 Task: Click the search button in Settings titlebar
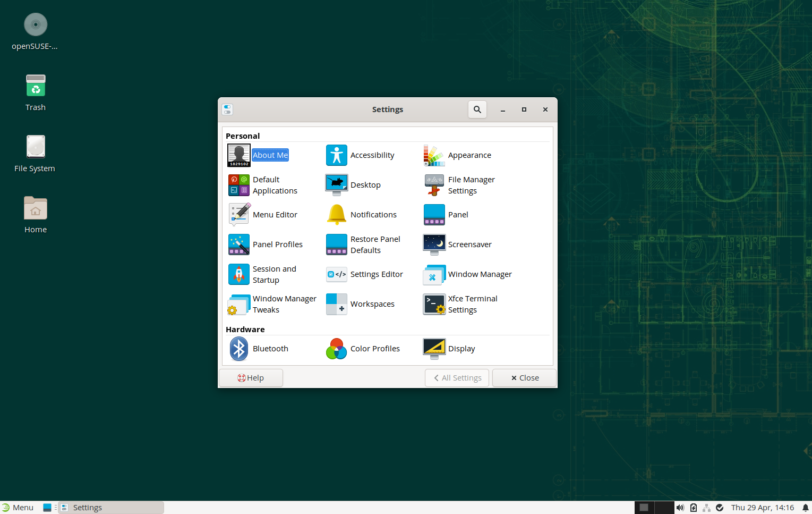point(477,109)
